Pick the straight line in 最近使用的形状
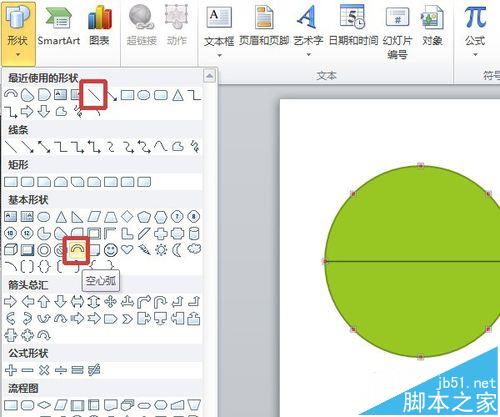500x417 pixels. coord(93,95)
